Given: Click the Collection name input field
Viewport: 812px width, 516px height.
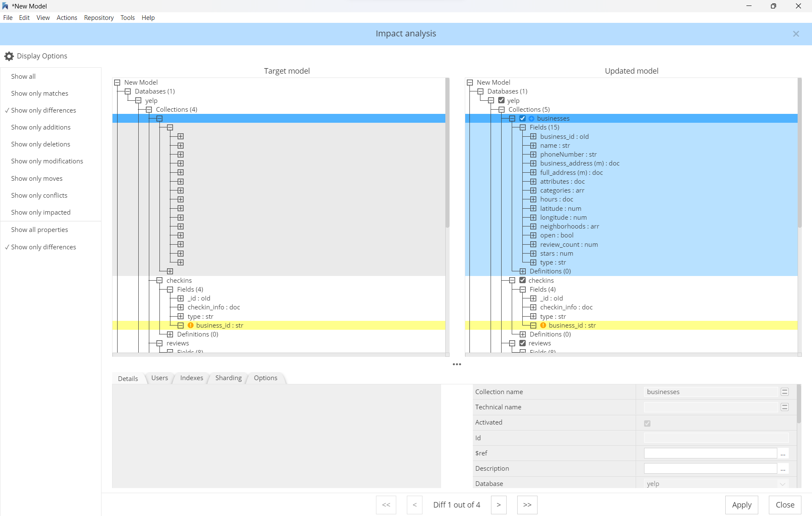Looking at the screenshot, I should [x=710, y=392].
